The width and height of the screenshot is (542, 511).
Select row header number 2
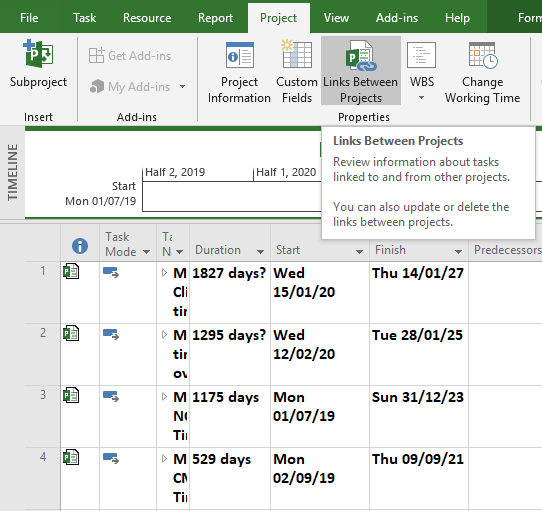click(43, 354)
